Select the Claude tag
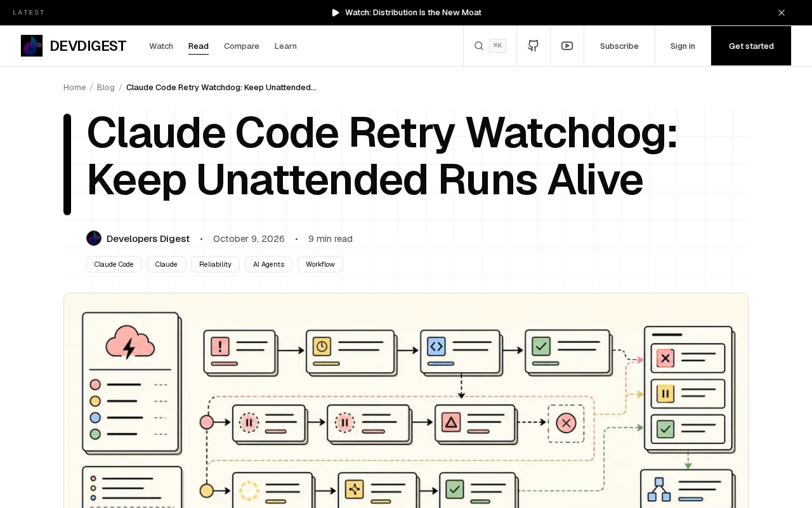This screenshot has height=508, width=812. click(166, 264)
